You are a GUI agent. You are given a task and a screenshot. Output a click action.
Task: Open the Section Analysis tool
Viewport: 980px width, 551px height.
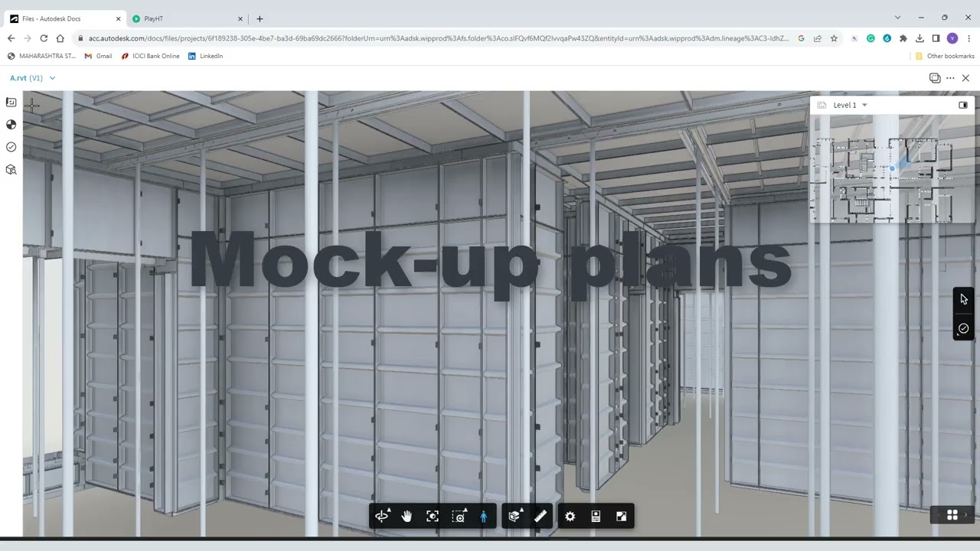pyautogui.click(x=515, y=517)
